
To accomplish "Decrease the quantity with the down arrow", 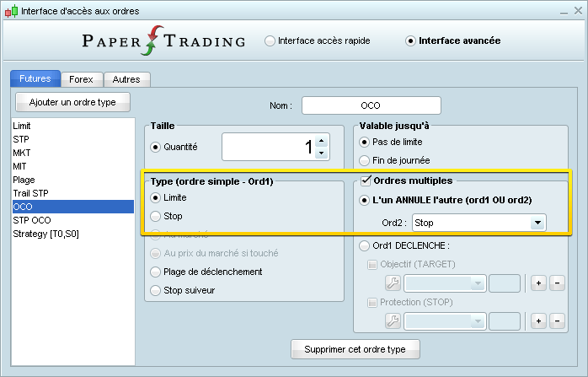I will pos(322,153).
